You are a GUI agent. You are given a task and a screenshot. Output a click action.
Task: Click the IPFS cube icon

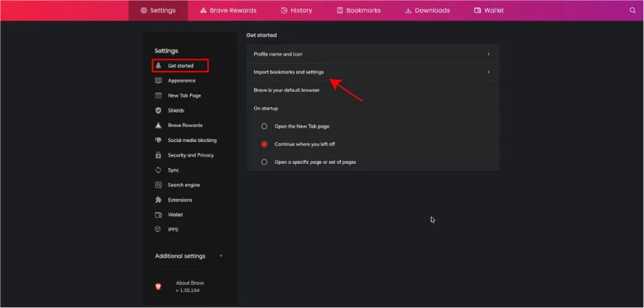point(157,229)
